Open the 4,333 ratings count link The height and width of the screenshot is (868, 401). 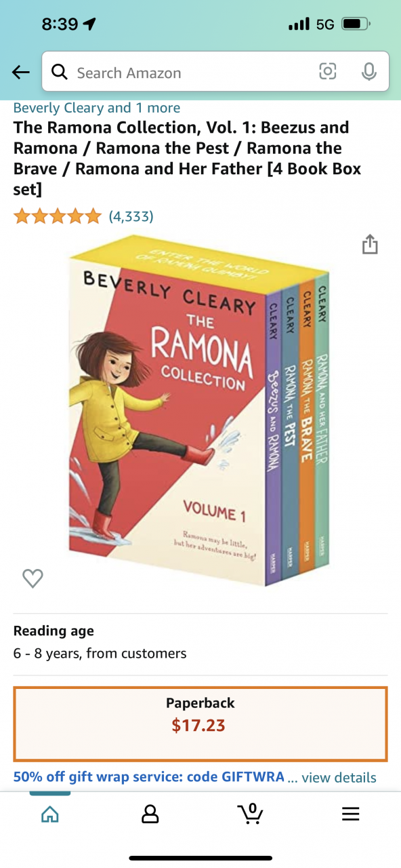pos(131,216)
